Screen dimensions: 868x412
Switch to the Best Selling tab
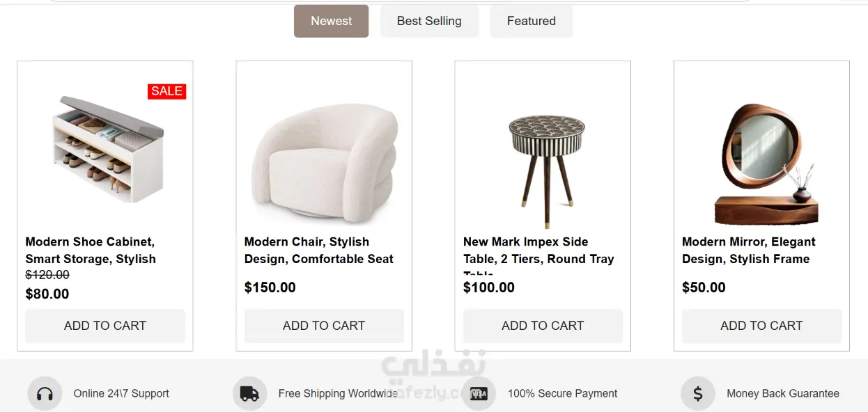pos(429,21)
